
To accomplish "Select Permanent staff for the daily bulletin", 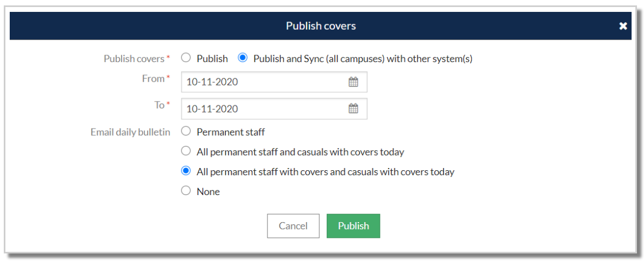I will click(x=186, y=131).
